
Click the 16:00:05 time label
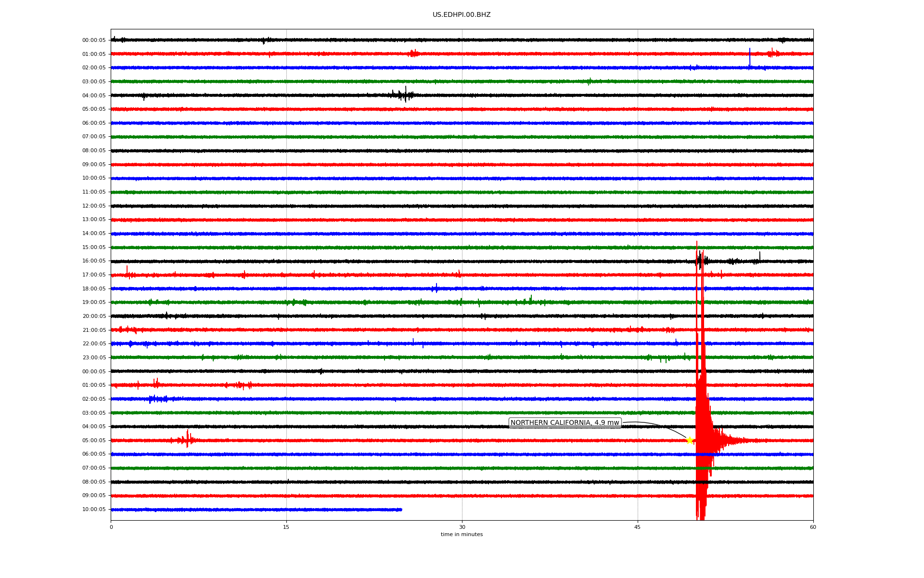click(94, 261)
